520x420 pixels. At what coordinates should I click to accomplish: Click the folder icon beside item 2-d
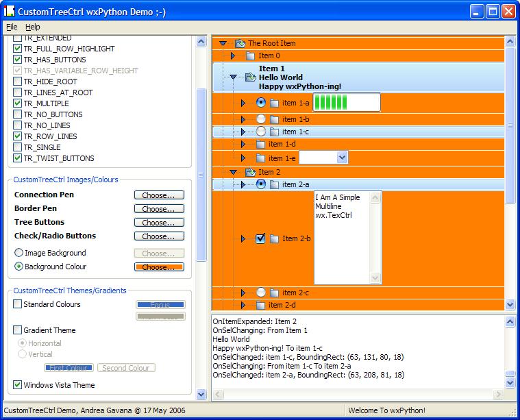tap(260, 305)
